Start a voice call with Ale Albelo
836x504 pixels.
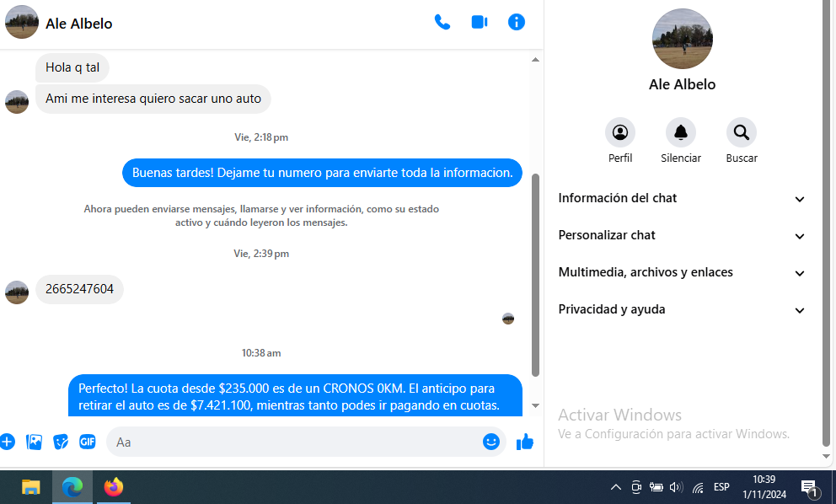click(x=442, y=22)
